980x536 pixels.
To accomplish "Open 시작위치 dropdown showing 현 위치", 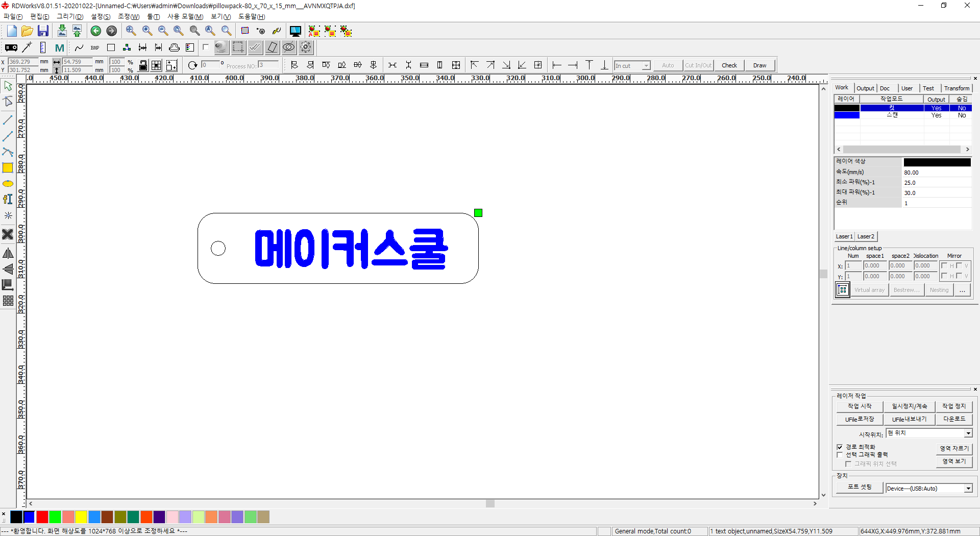I will point(929,433).
